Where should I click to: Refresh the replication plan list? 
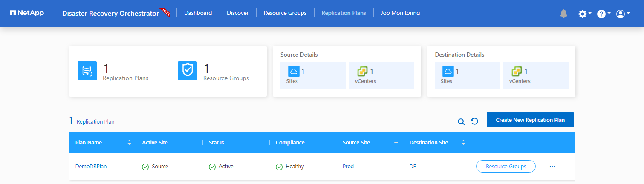coord(474,121)
